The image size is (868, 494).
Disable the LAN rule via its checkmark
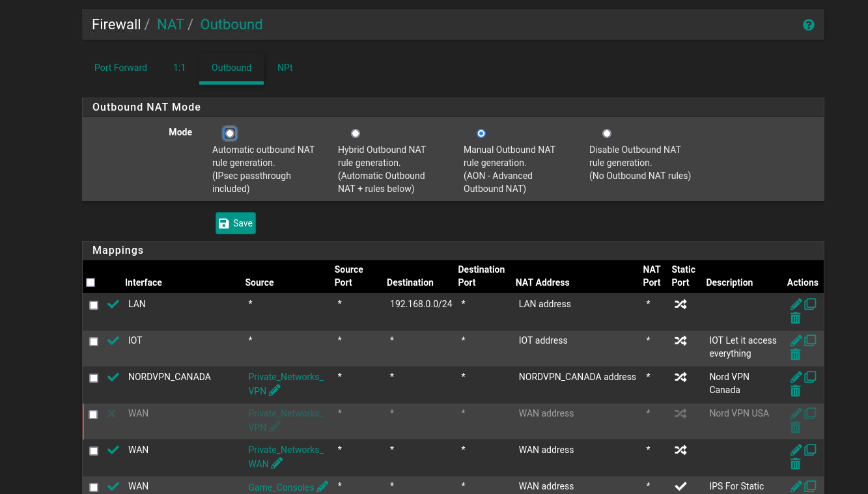pyautogui.click(x=113, y=304)
